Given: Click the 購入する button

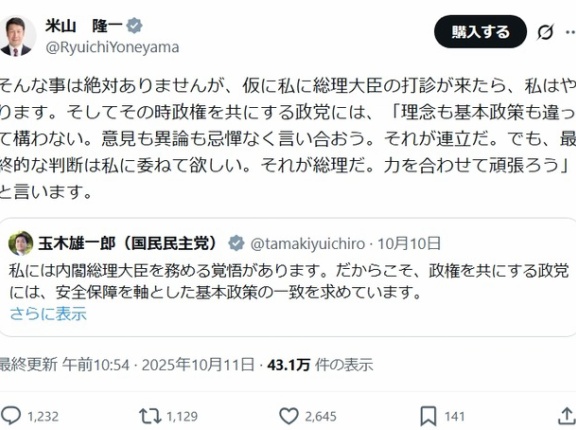Looking at the screenshot, I should point(480,32).
